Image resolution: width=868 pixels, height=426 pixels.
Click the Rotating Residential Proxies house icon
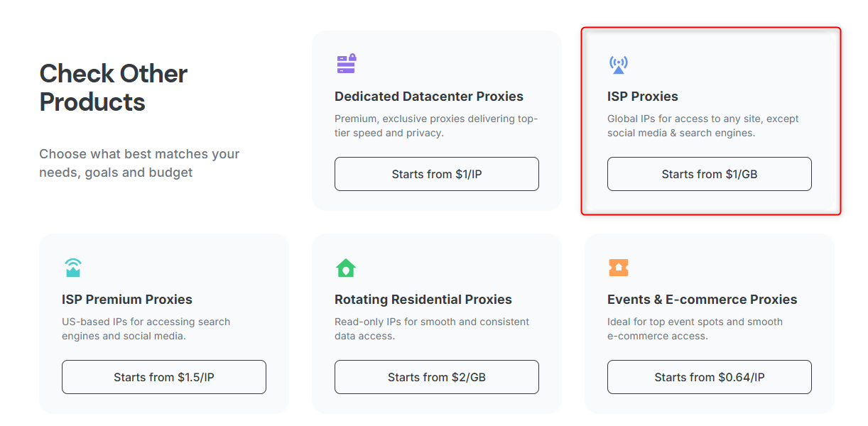coord(346,268)
